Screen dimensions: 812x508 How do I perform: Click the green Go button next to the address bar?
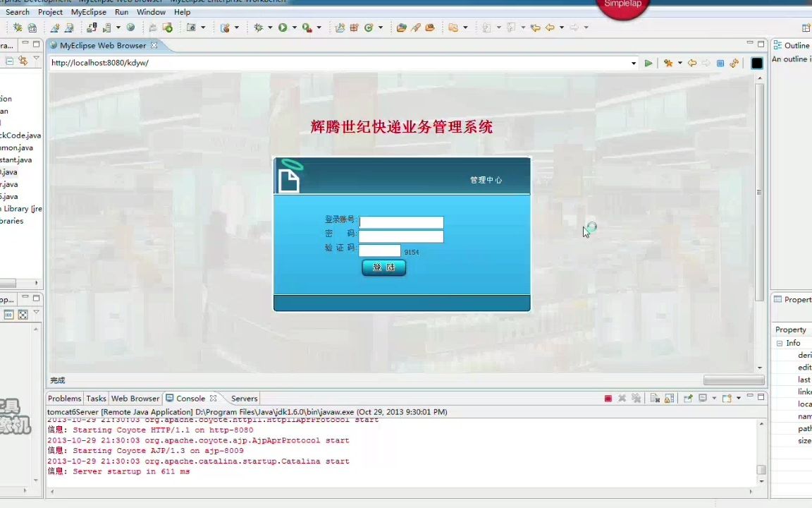648,63
